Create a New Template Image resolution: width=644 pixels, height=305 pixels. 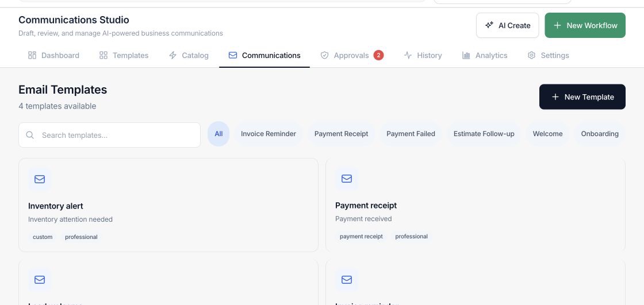point(582,97)
